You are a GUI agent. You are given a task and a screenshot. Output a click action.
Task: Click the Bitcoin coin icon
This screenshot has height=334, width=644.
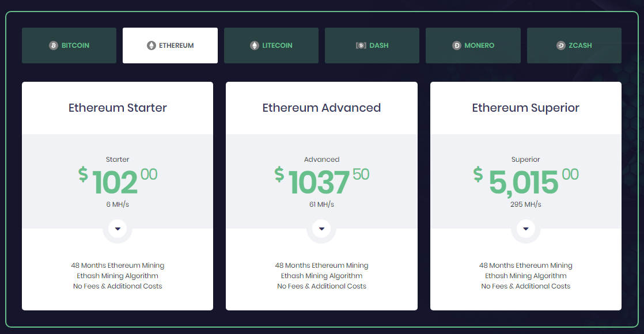click(x=54, y=45)
